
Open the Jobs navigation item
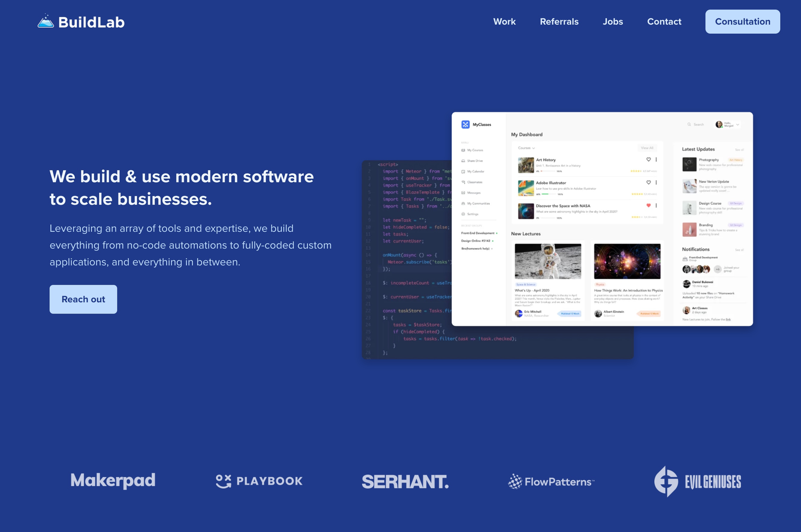click(612, 21)
